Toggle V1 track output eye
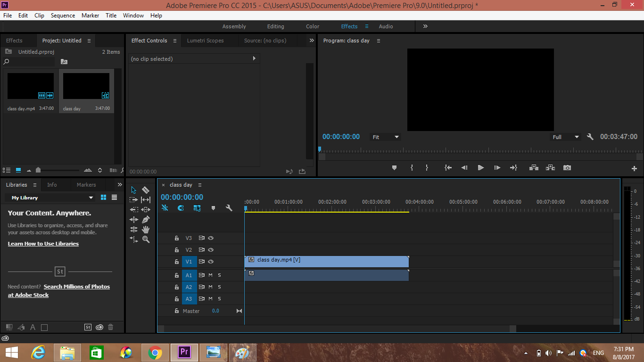The height and width of the screenshot is (362, 644). pyautogui.click(x=211, y=262)
